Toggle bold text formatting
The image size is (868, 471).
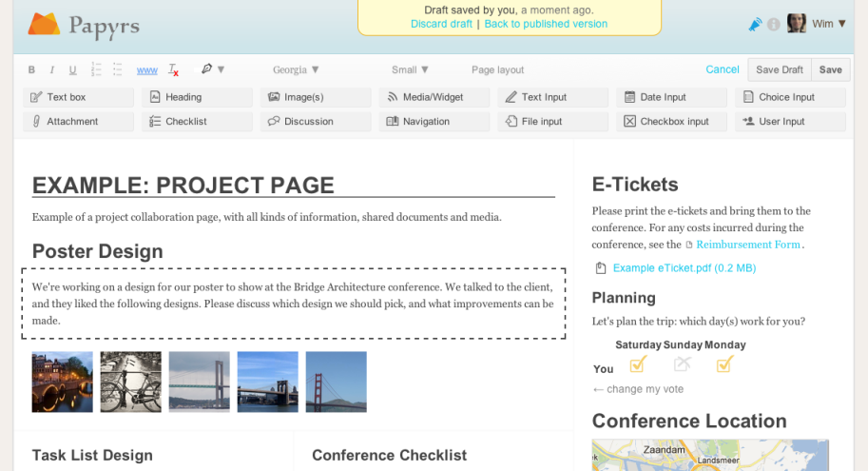31,69
